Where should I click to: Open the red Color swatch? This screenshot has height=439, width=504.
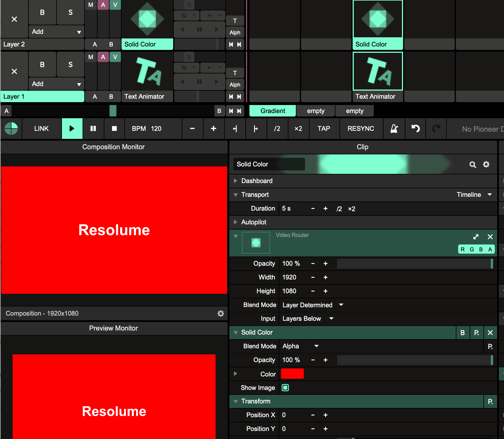(x=292, y=374)
